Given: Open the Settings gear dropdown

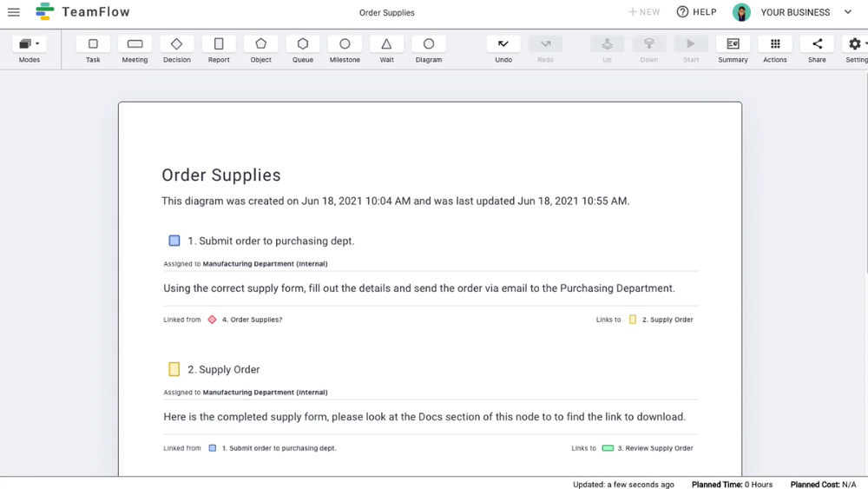Looking at the screenshot, I should tap(856, 44).
